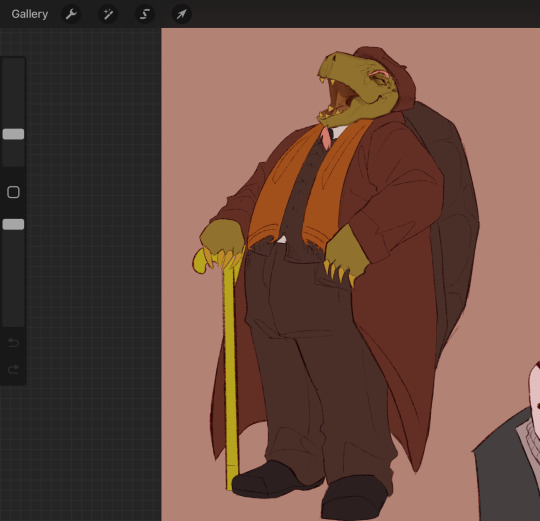The height and width of the screenshot is (521, 540).
Task: Tap the turtle's black shoe
Action: [x=276, y=479]
